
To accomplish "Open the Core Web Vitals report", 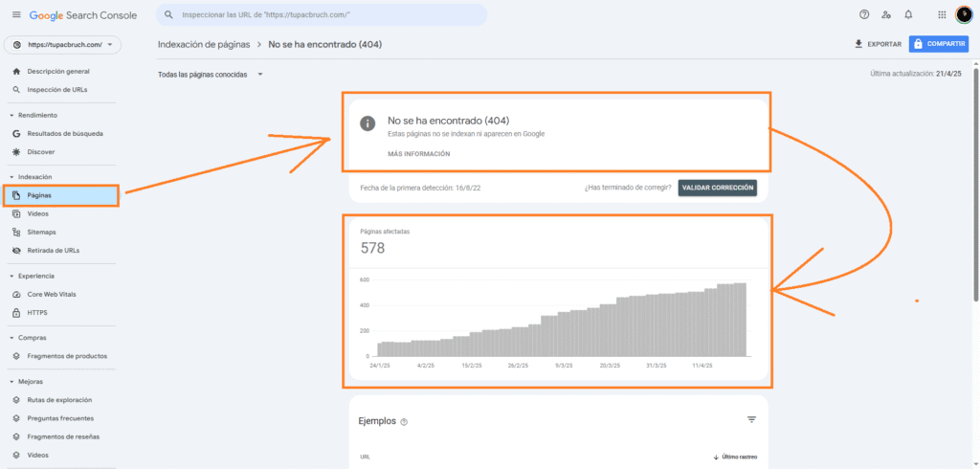I will 52,294.
